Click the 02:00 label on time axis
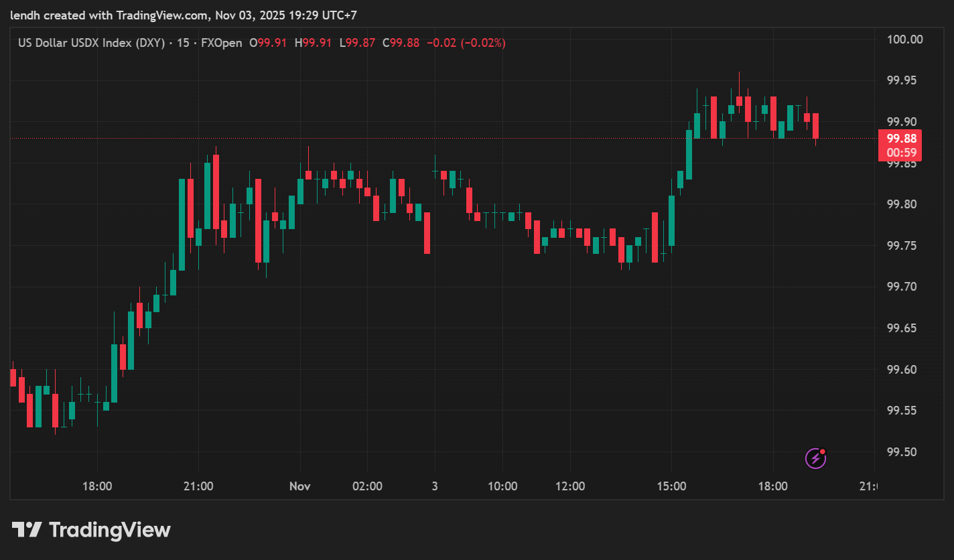954x560 pixels. click(x=367, y=486)
